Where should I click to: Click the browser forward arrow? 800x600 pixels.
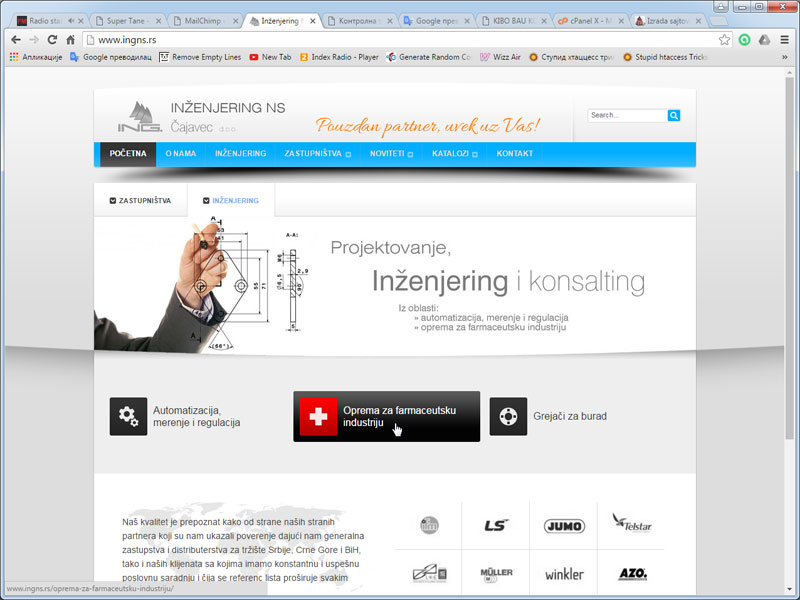coord(34,40)
